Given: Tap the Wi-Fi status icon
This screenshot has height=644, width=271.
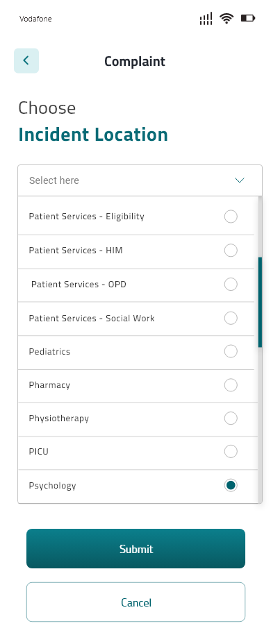Looking at the screenshot, I should pyautogui.click(x=227, y=19).
